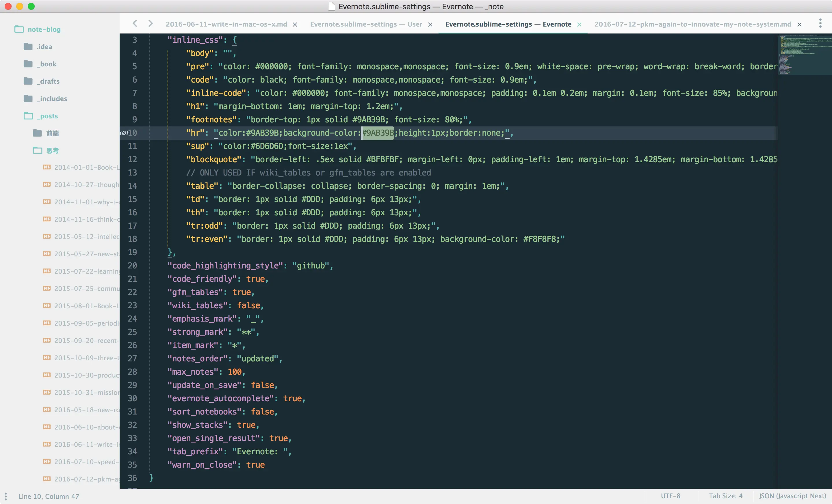The height and width of the screenshot is (504, 832).
Task: Switch to 2016-06-11-write-in-mac-os-x.md tab
Action: pos(226,24)
